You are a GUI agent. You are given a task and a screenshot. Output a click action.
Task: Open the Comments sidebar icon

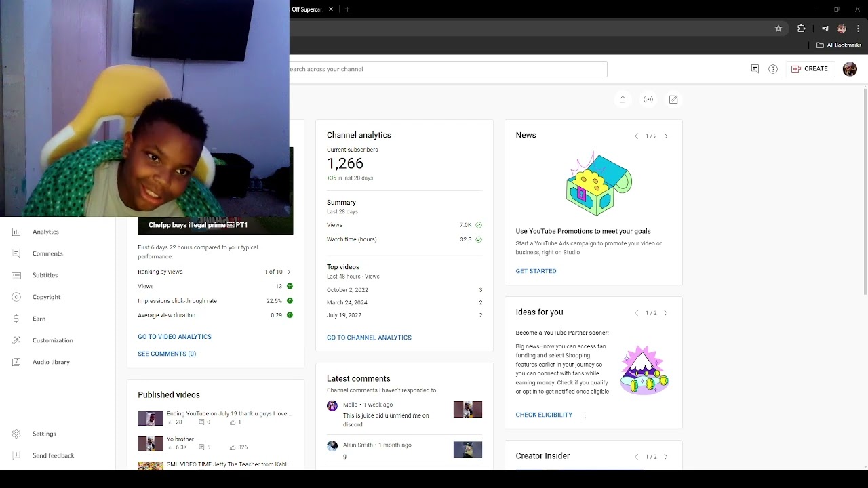point(16,253)
